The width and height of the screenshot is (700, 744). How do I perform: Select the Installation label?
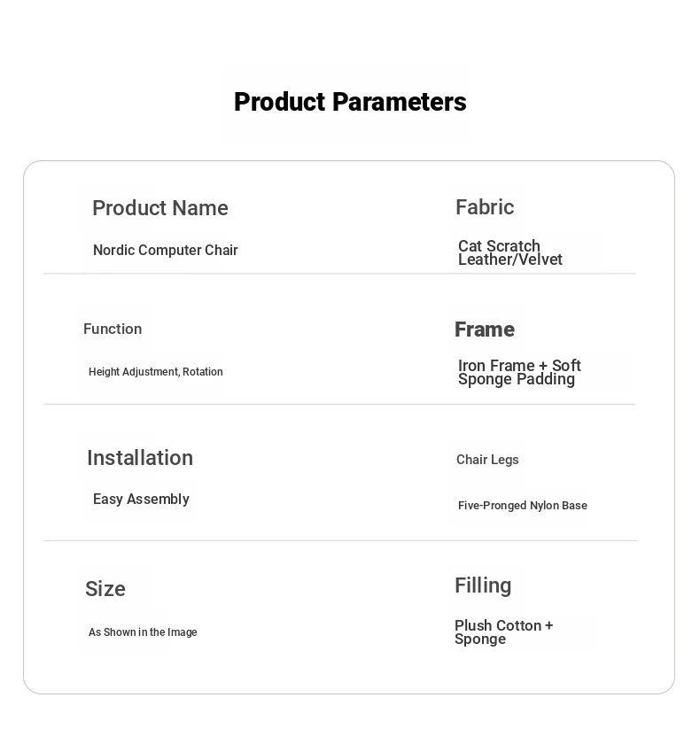click(x=140, y=458)
